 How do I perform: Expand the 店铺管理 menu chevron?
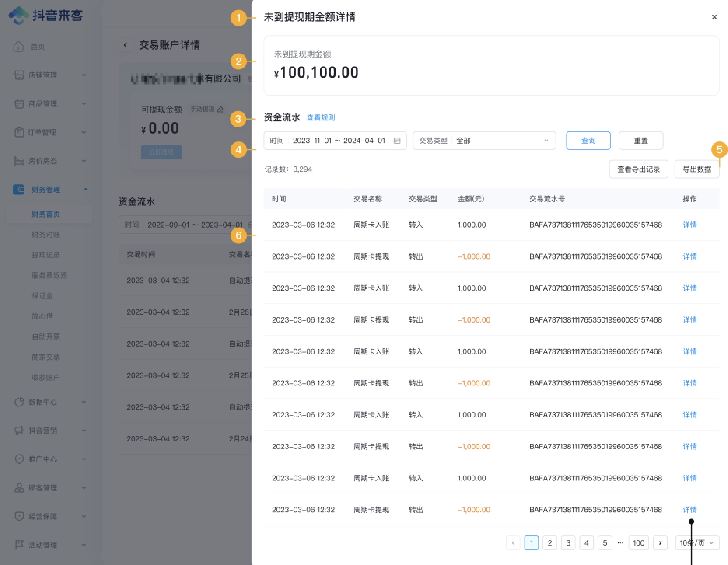coord(84,75)
